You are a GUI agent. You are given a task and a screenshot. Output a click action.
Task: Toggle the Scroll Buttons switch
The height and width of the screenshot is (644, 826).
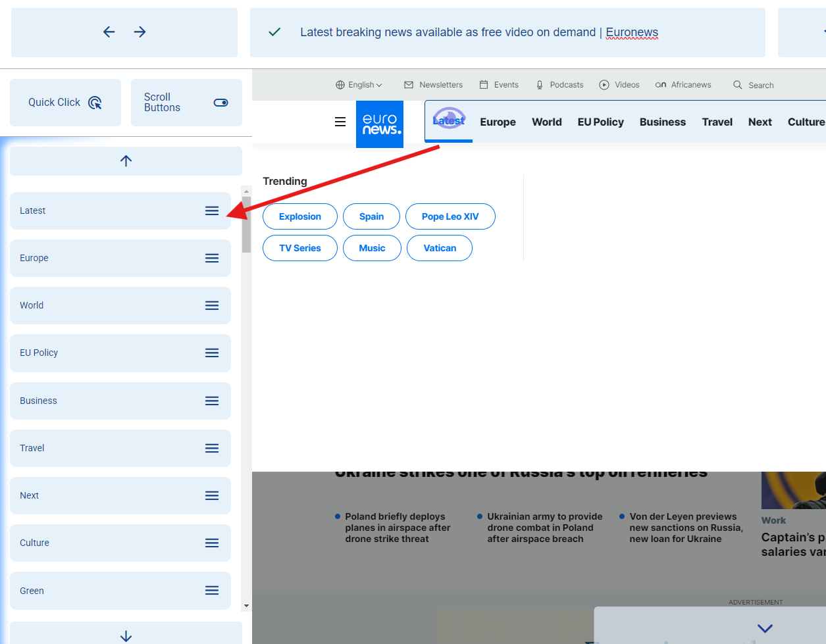click(220, 103)
